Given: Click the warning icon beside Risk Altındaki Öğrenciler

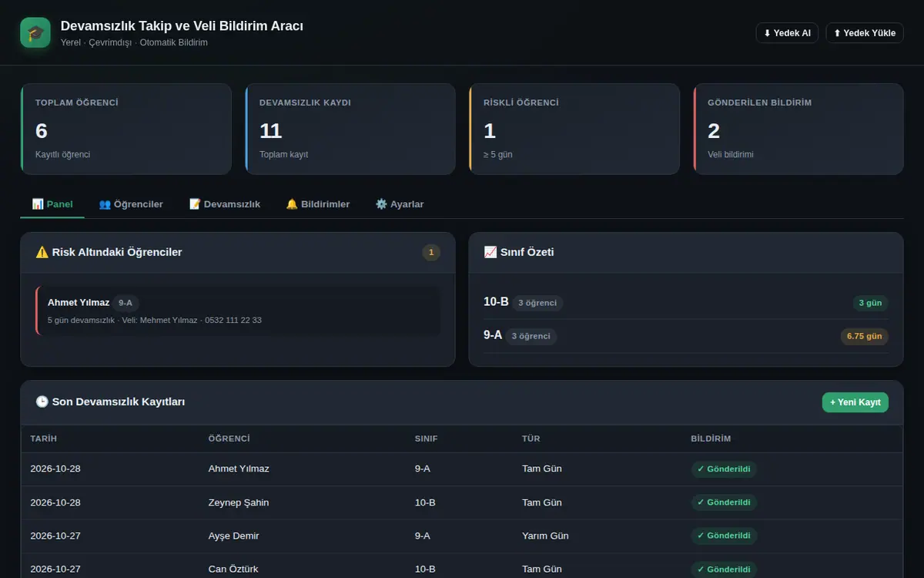Looking at the screenshot, I should click(x=42, y=252).
